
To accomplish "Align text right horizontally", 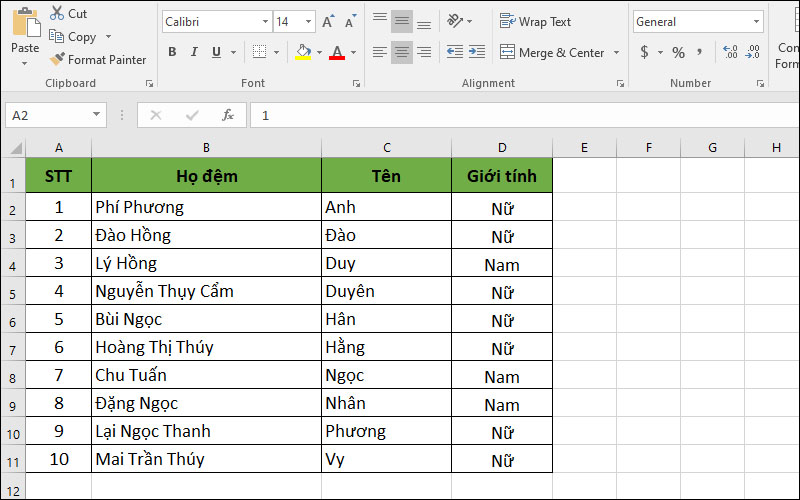I will [424, 52].
